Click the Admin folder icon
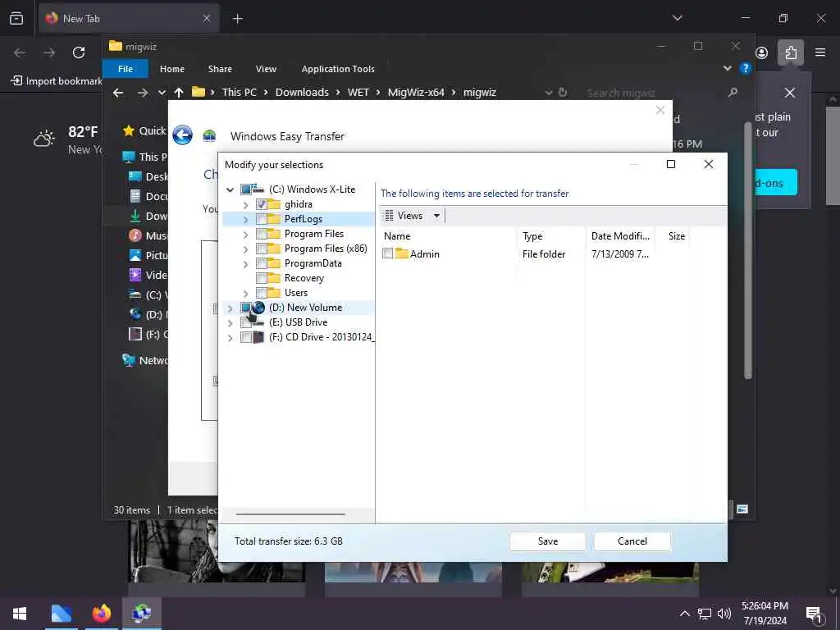840x630 pixels. (402, 253)
